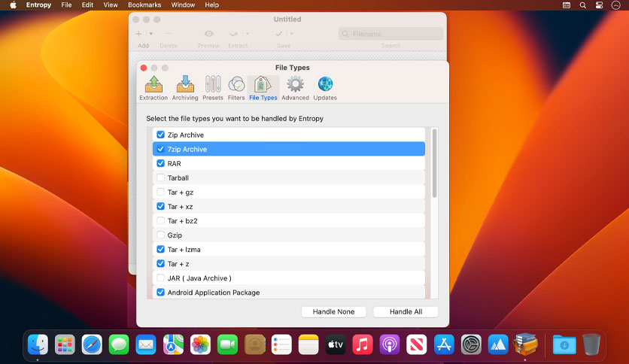The width and height of the screenshot is (629, 364).
Task: Open Apple TV from the Dock
Action: 336,344
